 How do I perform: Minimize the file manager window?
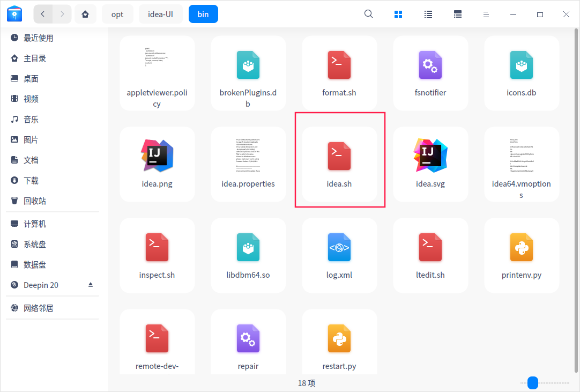513,14
